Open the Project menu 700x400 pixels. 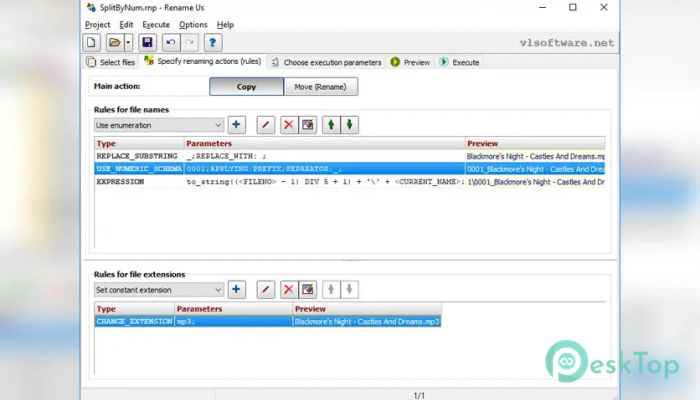97,25
